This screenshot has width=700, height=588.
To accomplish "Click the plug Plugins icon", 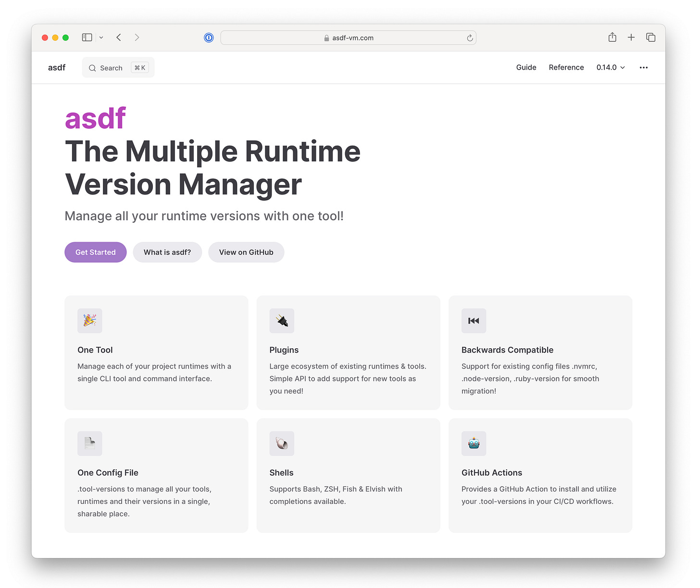I will pos(282,321).
